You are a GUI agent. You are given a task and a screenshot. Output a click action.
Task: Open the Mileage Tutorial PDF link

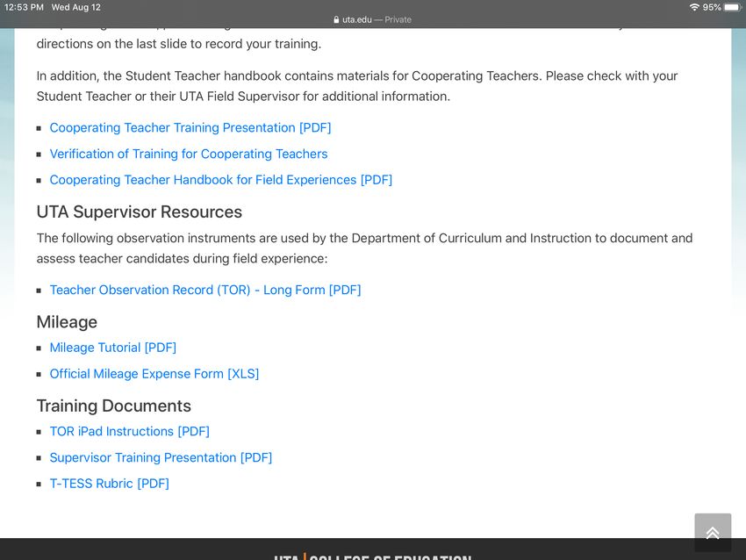coord(112,348)
